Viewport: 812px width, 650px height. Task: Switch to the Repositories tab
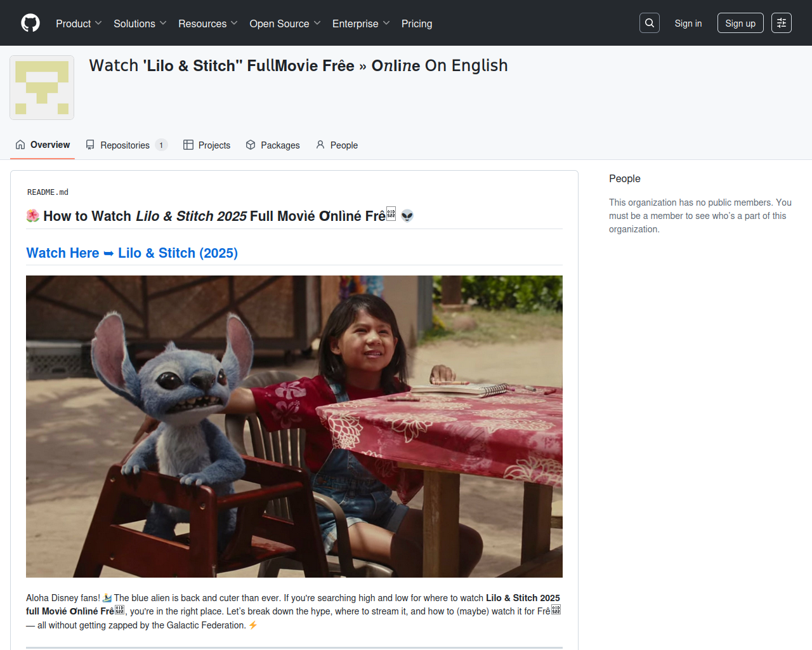(126, 145)
